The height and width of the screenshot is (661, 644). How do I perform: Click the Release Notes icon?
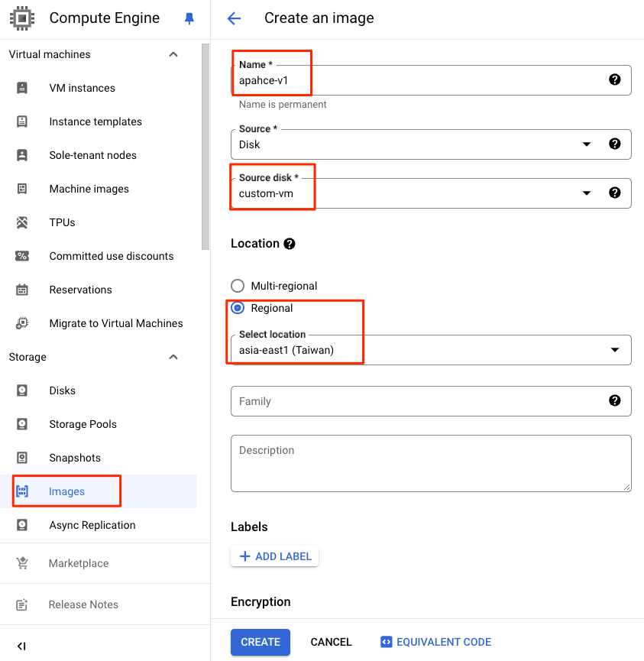(x=22, y=604)
